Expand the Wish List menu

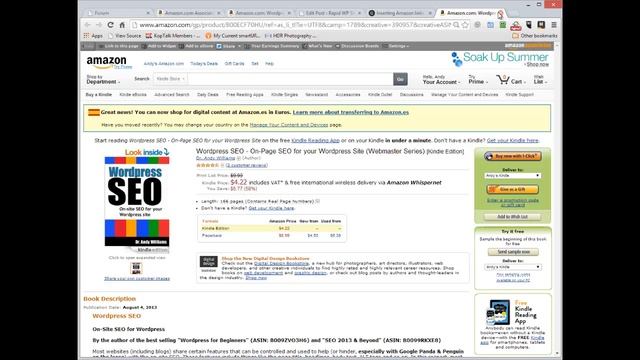pos(540,80)
